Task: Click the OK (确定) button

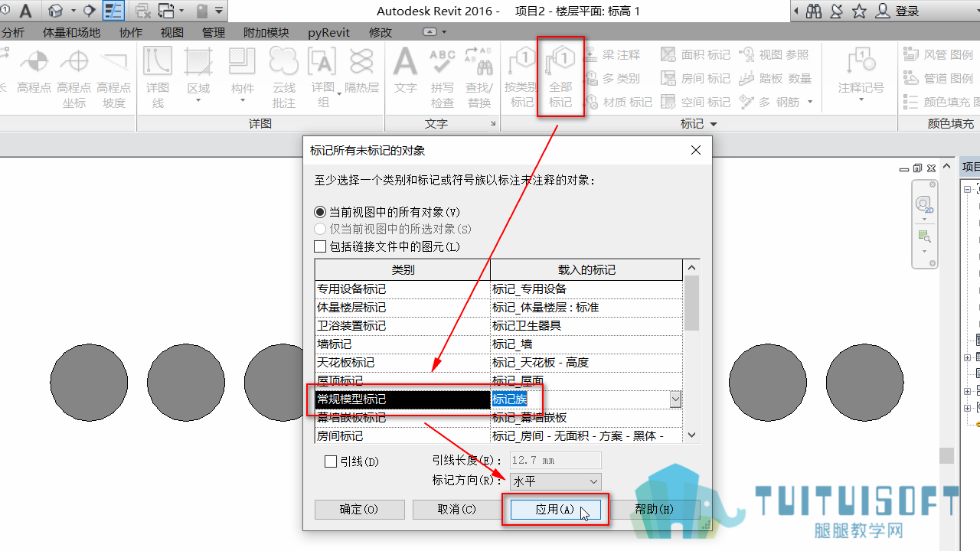Action: click(360, 510)
